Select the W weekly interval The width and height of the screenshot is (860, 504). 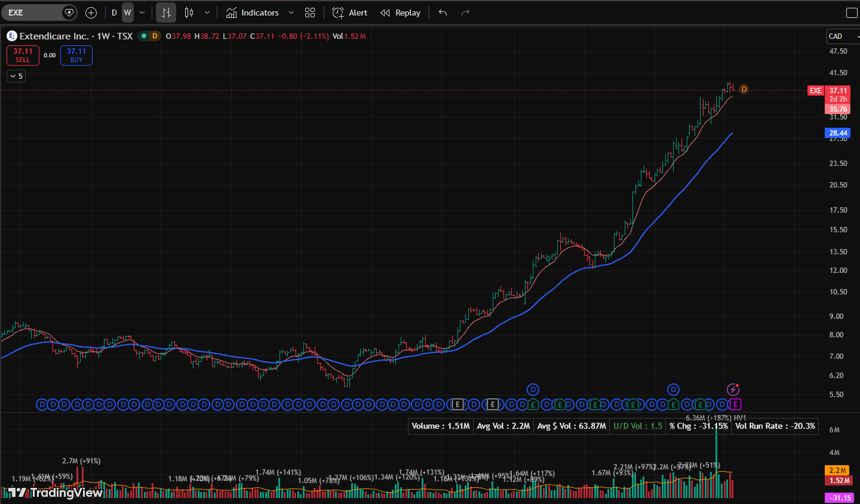127,13
